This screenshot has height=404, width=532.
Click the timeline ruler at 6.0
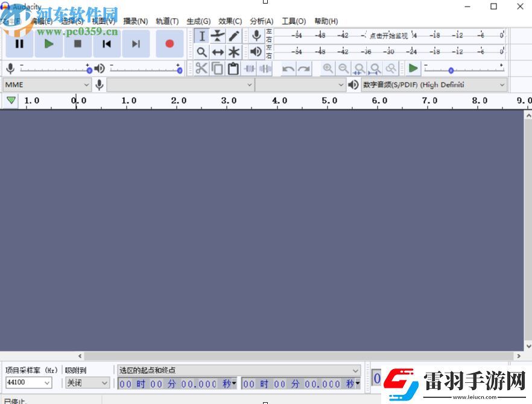379,101
